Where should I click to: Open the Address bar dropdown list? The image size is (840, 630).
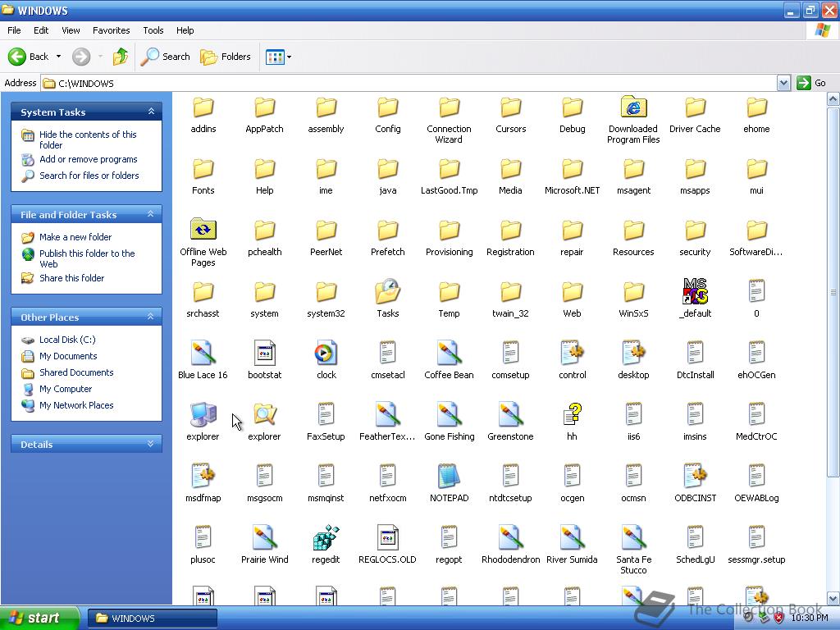tap(783, 83)
